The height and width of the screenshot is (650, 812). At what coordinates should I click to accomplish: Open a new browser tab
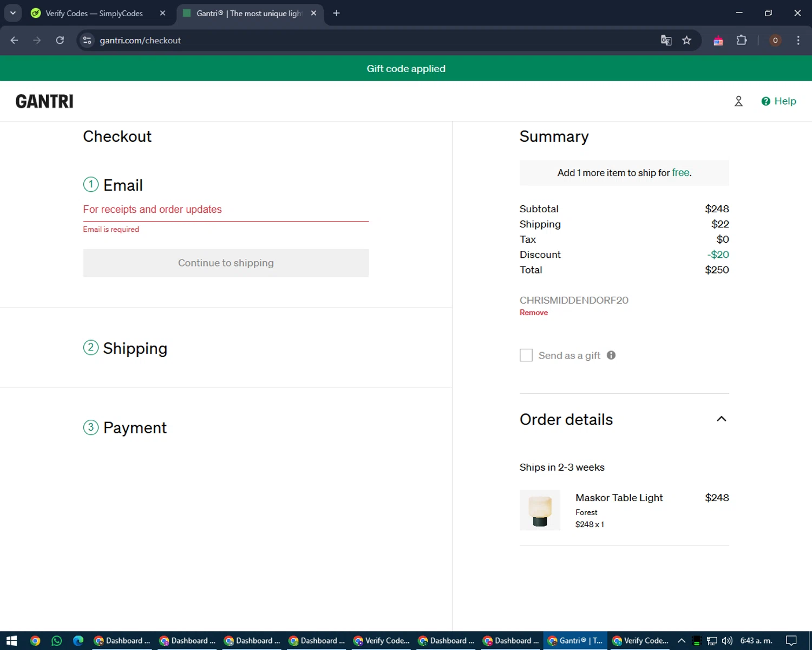pos(336,13)
